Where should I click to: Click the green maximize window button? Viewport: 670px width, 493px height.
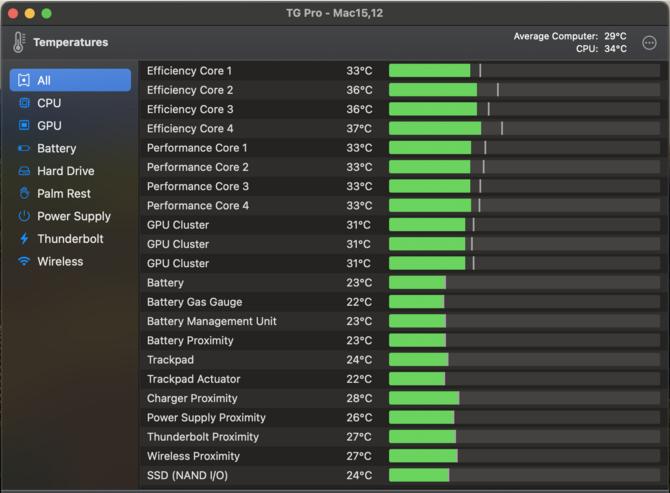[x=46, y=14]
